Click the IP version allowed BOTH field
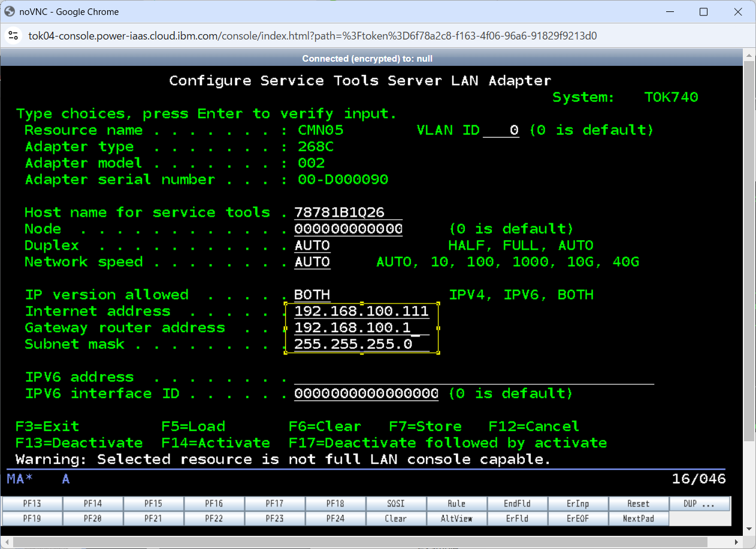Screen dimensions: 756x549 312,295
